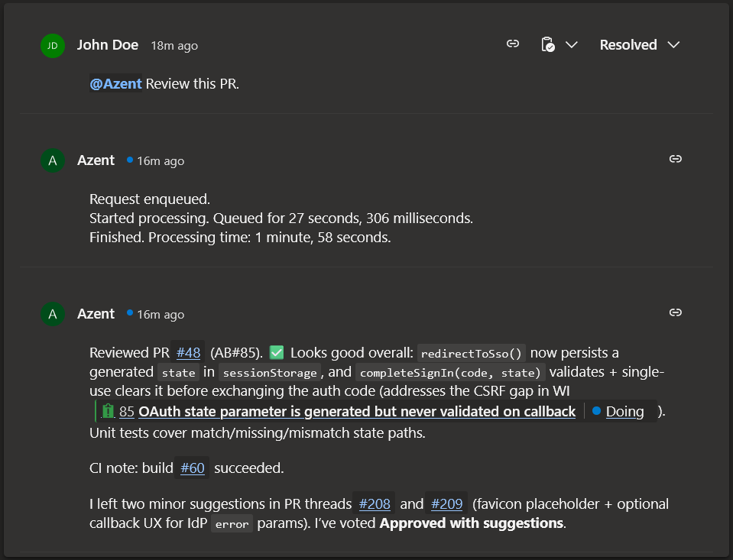Screen dimensions: 733x560
Task: Click the @Azent mention
Action: pos(115,84)
